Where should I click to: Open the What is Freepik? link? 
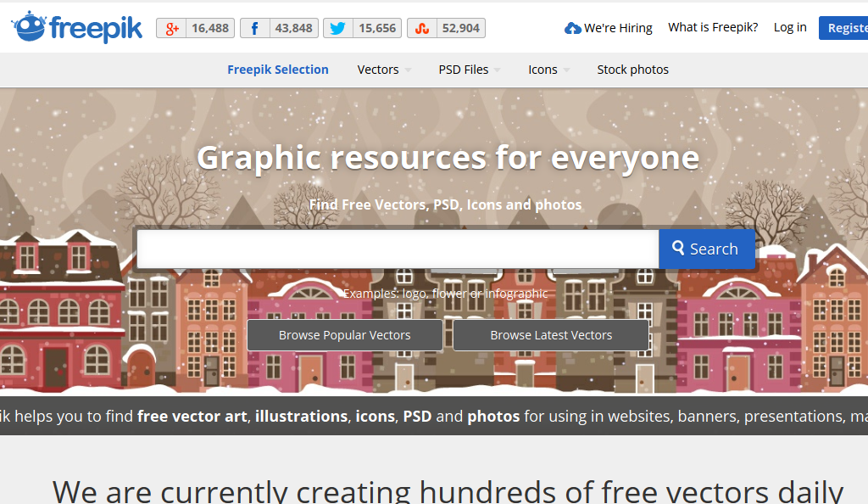(x=713, y=27)
